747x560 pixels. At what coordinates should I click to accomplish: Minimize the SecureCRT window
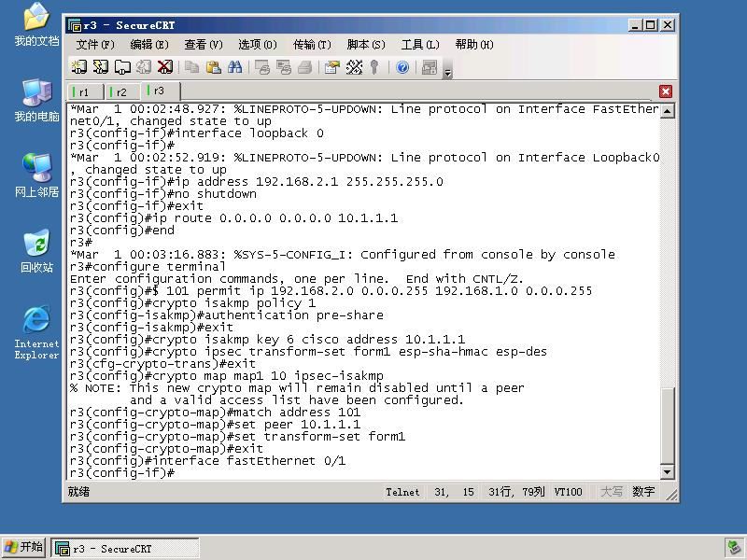pyautogui.click(x=634, y=25)
